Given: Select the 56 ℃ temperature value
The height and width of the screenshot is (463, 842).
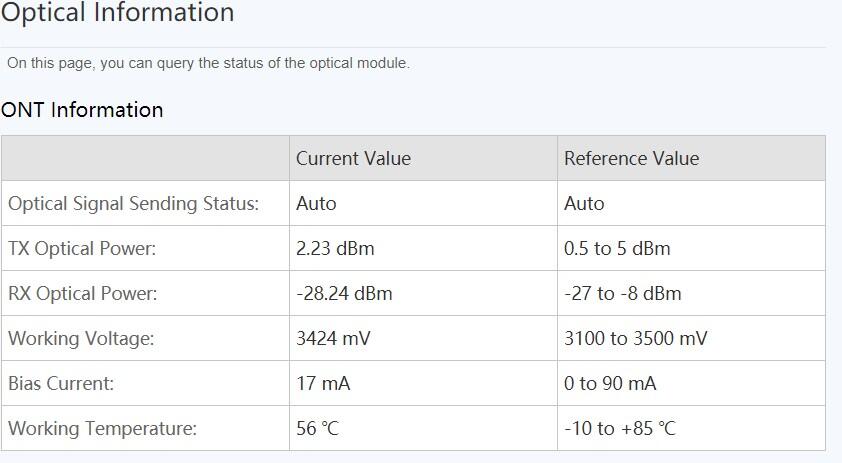Looking at the screenshot, I should [x=317, y=428].
